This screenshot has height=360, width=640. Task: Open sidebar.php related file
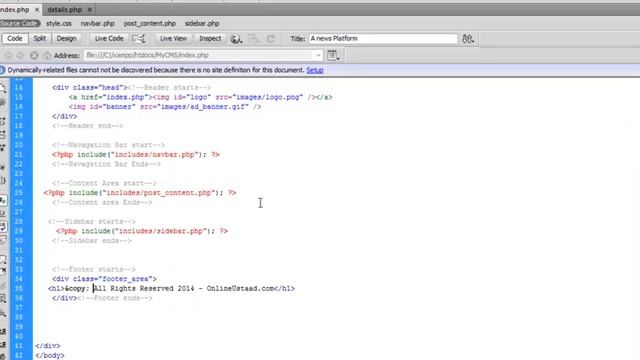202,24
